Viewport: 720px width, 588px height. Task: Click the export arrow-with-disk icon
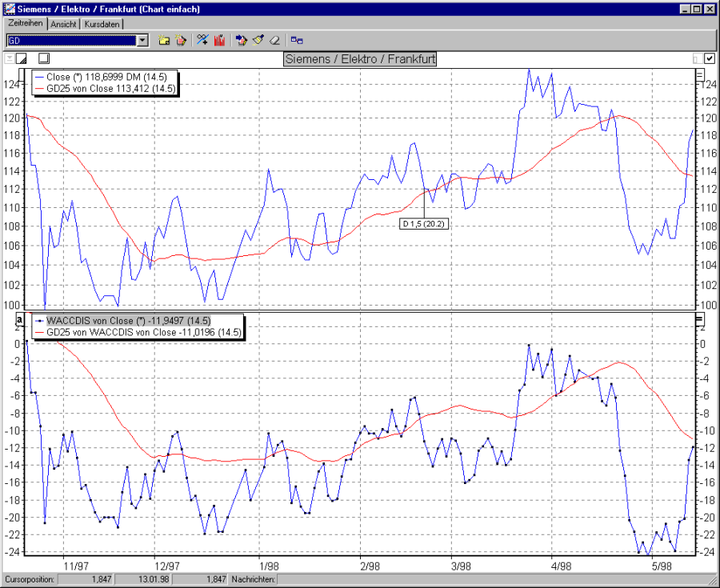pyautogui.click(x=242, y=39)
